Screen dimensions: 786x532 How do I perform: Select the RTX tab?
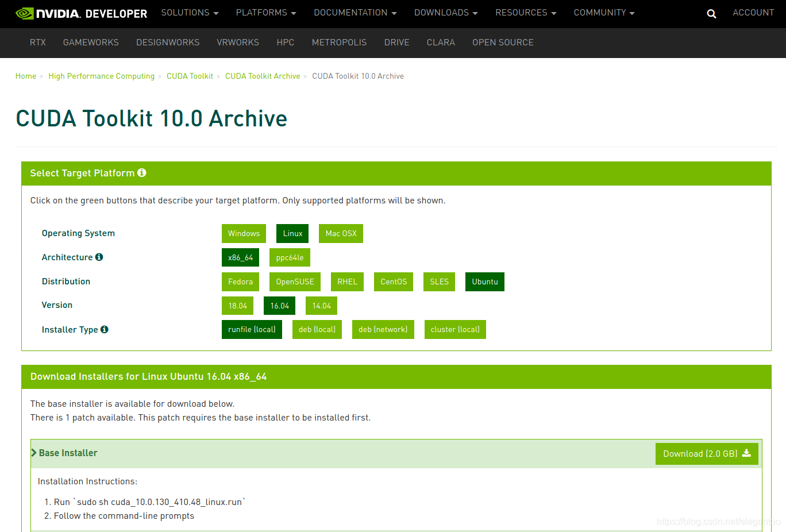[38, 43]
